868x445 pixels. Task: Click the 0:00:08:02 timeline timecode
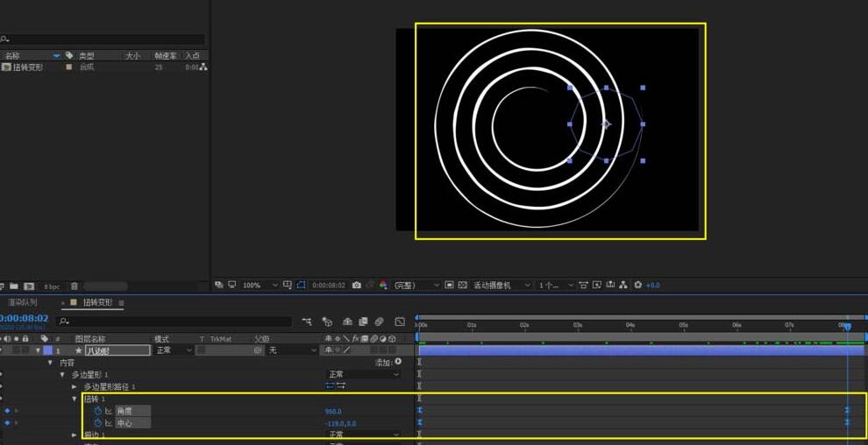coord(24,318)
